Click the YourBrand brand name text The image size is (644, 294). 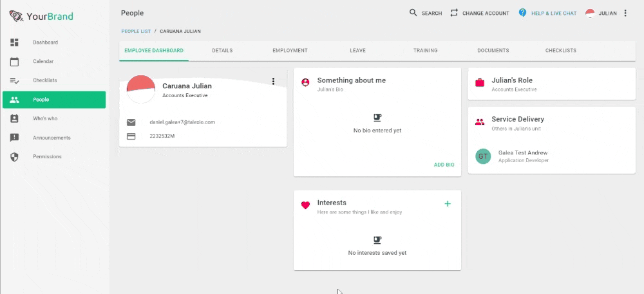pos(50,16)
